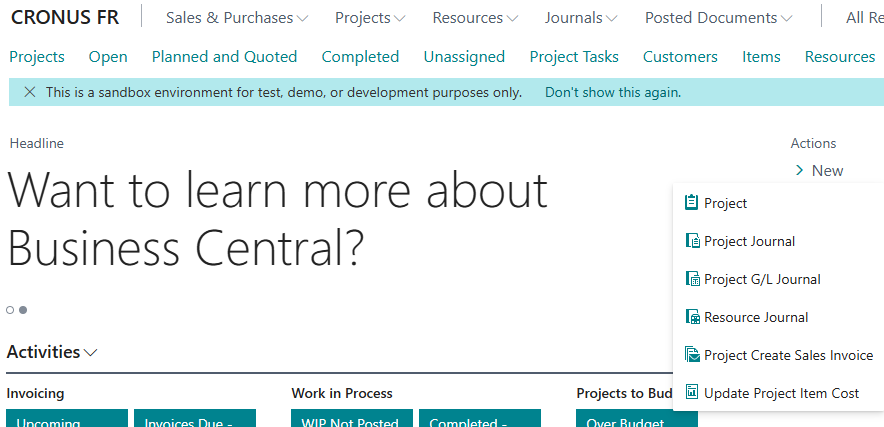Open the Unassigned projects link

(464, 56)
